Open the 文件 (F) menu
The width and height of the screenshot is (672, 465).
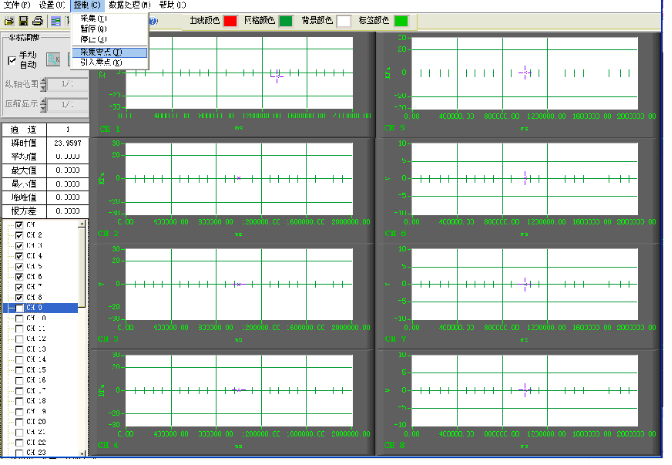click(x=17, y=5)
